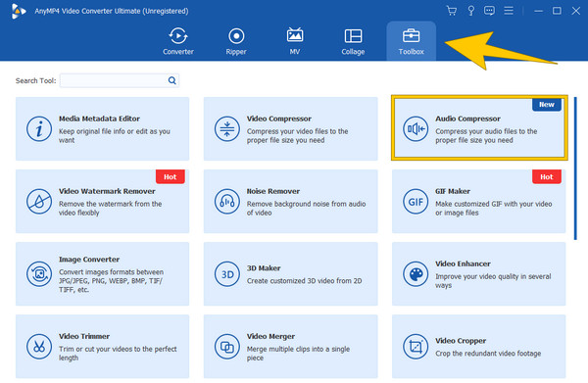This screenshot has height=383, width=588.
Task: Open Media Metadata Editor title
Action: 99,119
